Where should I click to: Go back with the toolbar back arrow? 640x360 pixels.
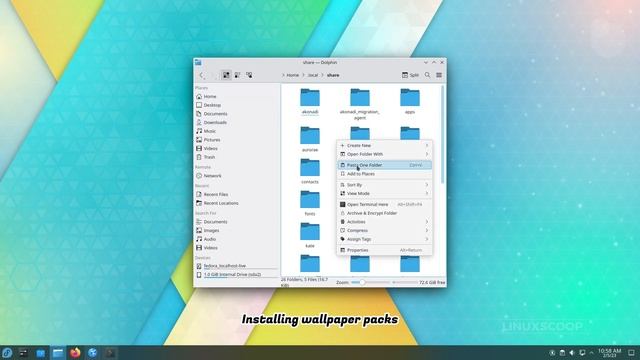click(201, 75)
